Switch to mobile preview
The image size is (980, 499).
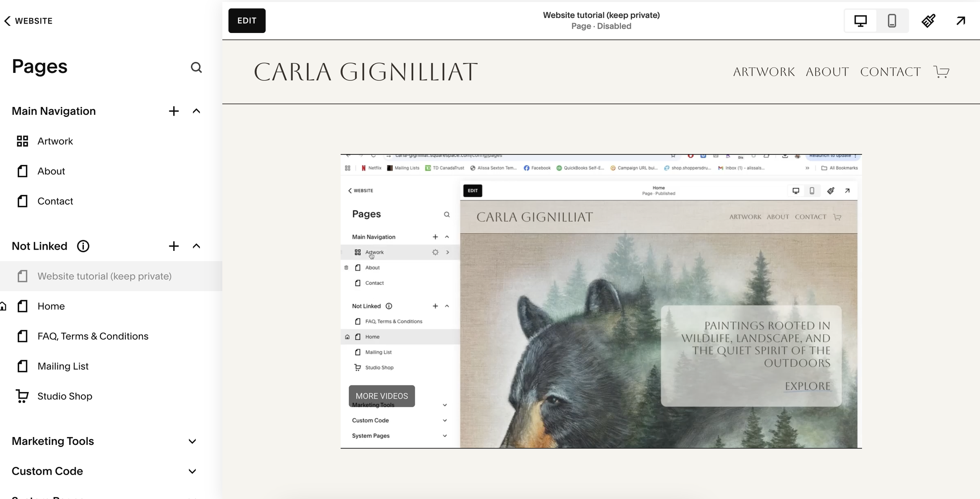pyautogui.click(x=891, y=20)
